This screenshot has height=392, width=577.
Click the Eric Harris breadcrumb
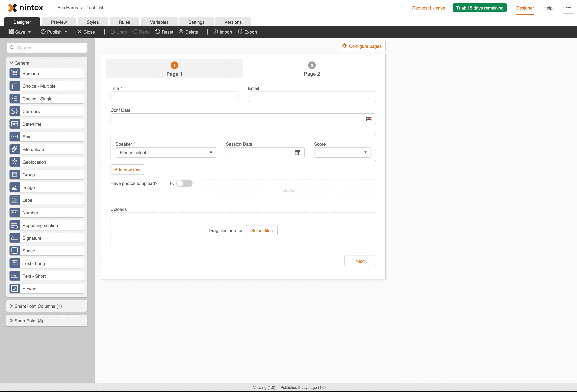67,8
